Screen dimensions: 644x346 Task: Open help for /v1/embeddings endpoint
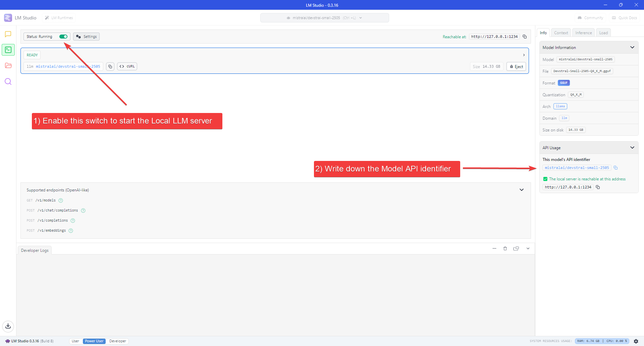[x=71, y=231]
